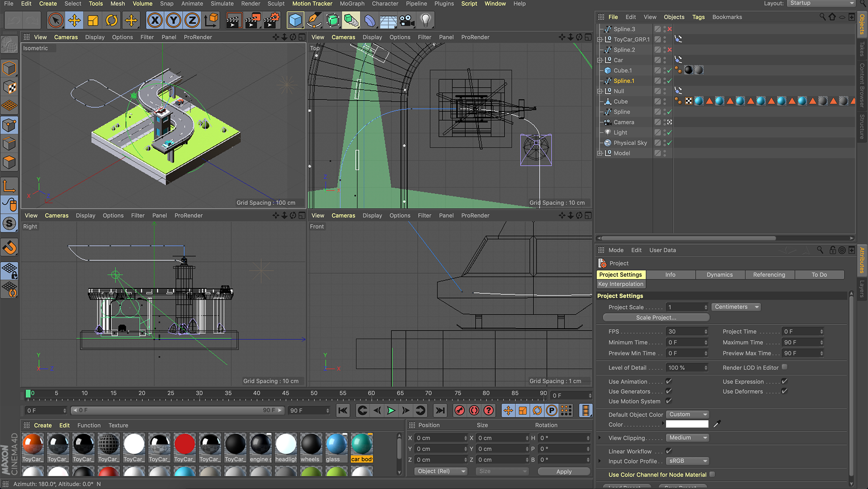Open the Centimeters unit dropdown
Screen dimensions: 868x489
736,307
